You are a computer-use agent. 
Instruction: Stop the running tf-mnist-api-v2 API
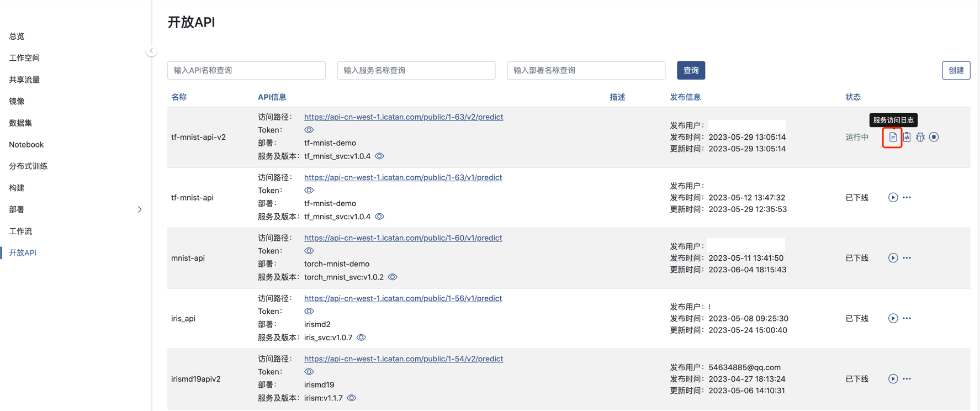coord(934,137)
